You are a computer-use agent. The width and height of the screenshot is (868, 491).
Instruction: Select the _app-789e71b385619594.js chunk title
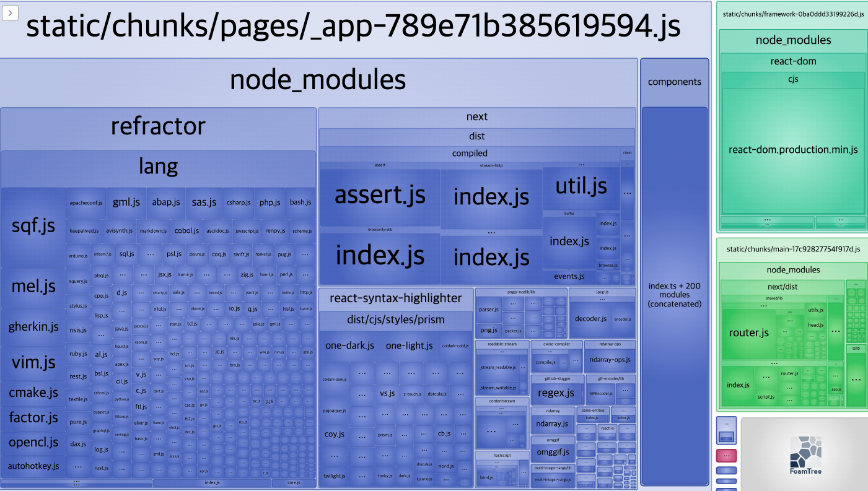click(x=353, y=27)
